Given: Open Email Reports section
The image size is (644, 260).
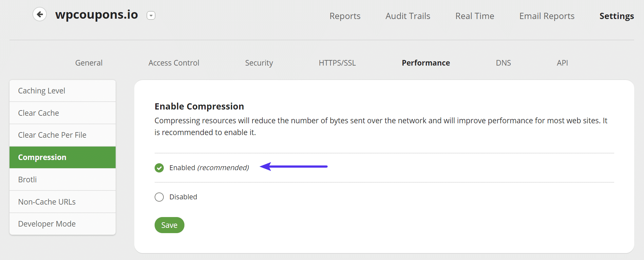Looking at the screenshot, I should [546, 16].
